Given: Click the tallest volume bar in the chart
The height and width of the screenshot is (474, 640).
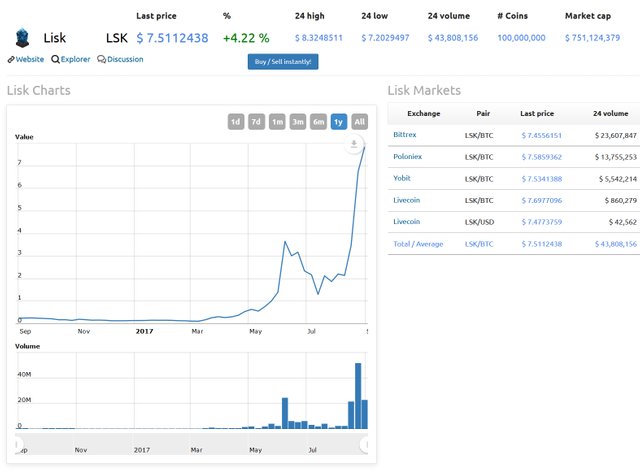Looking at the screenshot, I should tap(358, 396).
